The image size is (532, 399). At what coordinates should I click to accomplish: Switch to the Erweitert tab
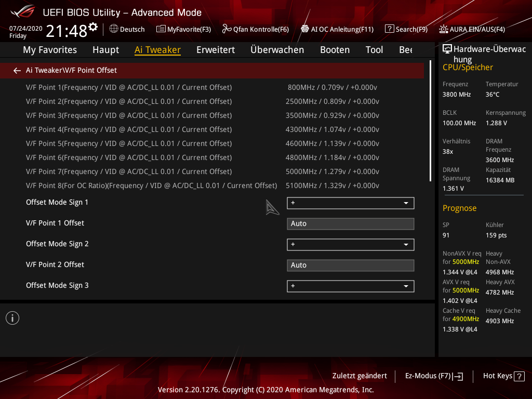click(x=216, y=50)
